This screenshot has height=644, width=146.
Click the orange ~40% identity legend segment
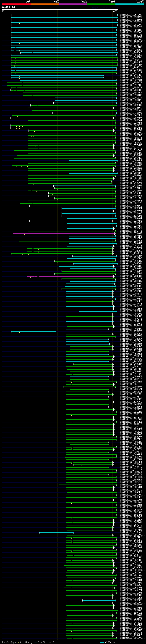tap(45, 4)
